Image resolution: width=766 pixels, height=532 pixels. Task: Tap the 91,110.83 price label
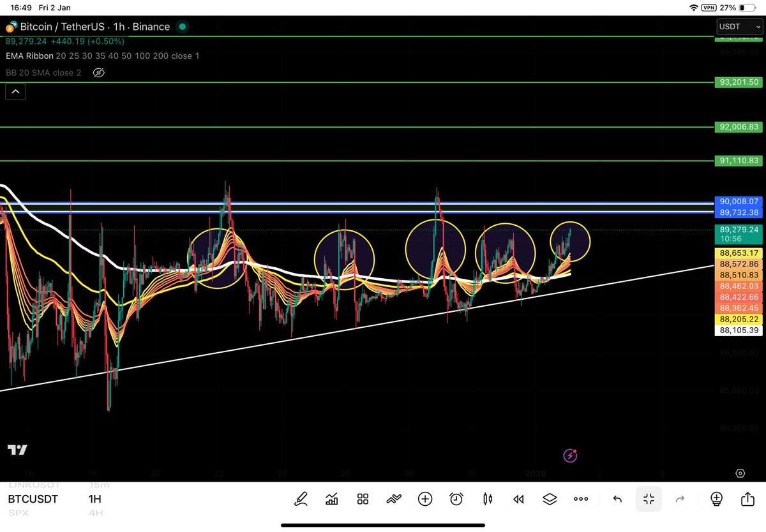point(739,161)
